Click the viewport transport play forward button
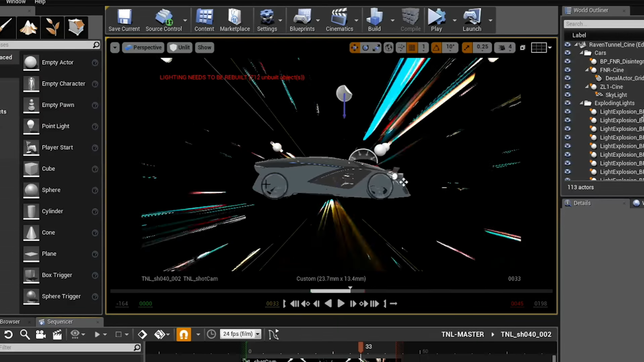This screenshot has height=362, width=644. click(x=341, y=304)
